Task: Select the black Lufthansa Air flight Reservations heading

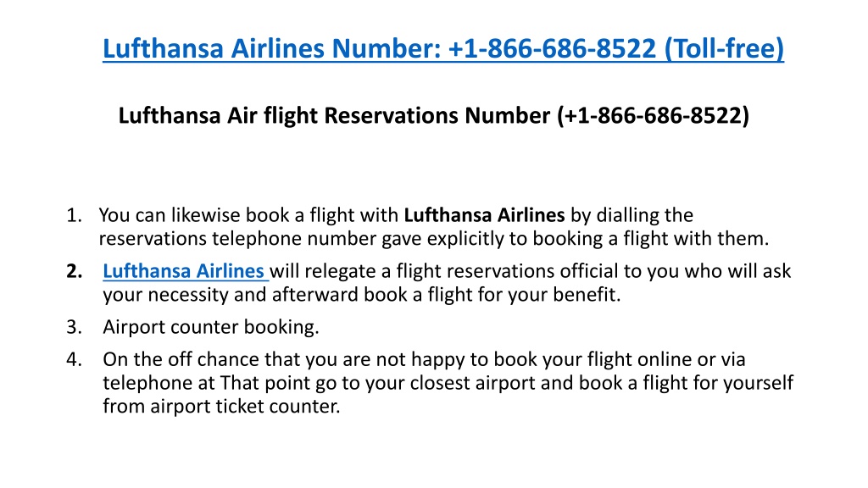Action: [x=433, y=115]
